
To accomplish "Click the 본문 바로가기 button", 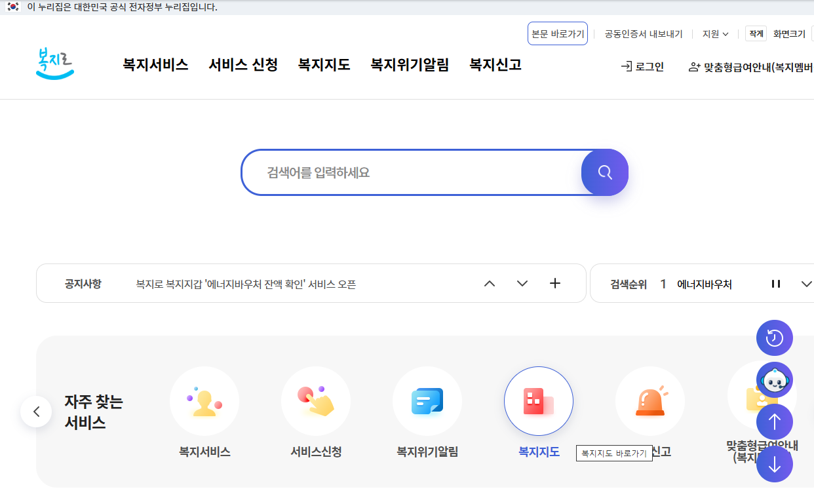I will point(557,33).
